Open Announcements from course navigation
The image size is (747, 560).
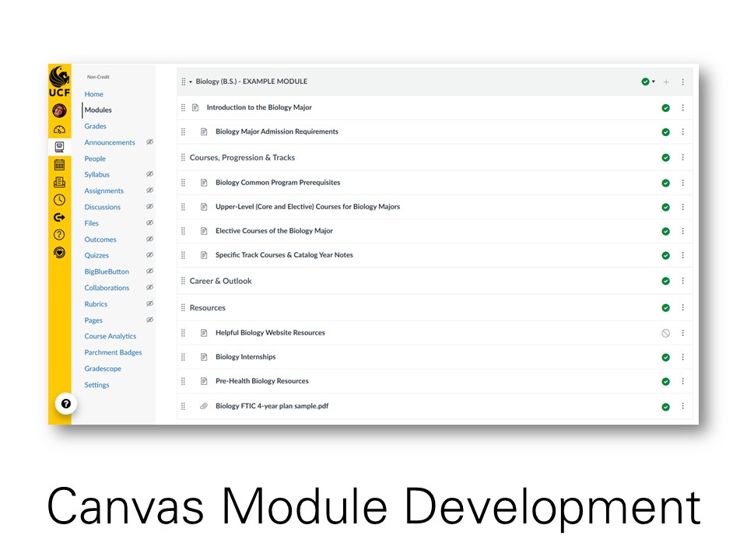point(109,142)
